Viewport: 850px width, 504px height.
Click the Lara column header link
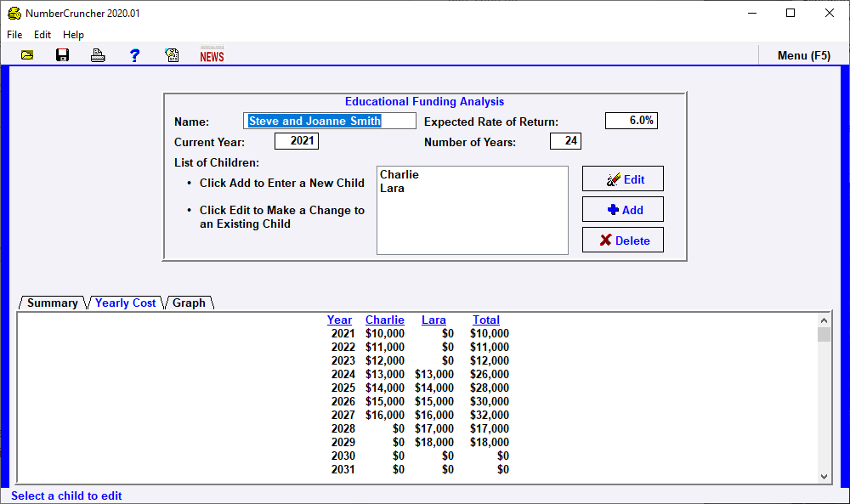pyautogui.click(x=433, y=320)
